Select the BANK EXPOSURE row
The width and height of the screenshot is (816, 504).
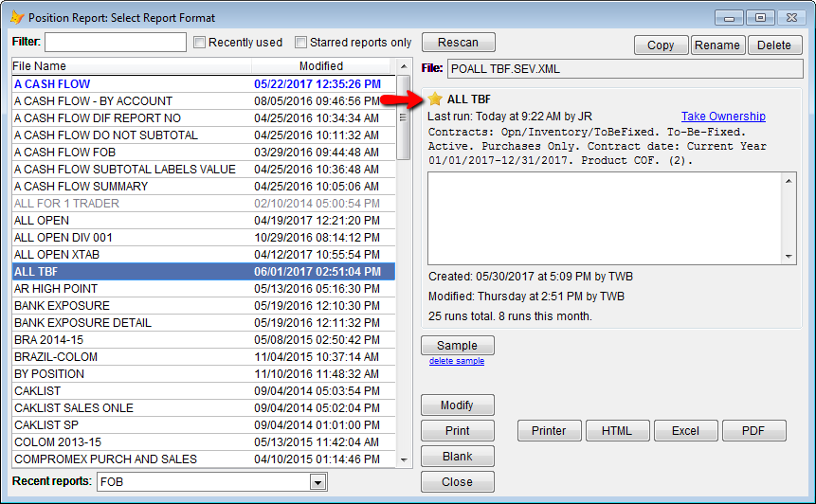(x=204, y=306)
